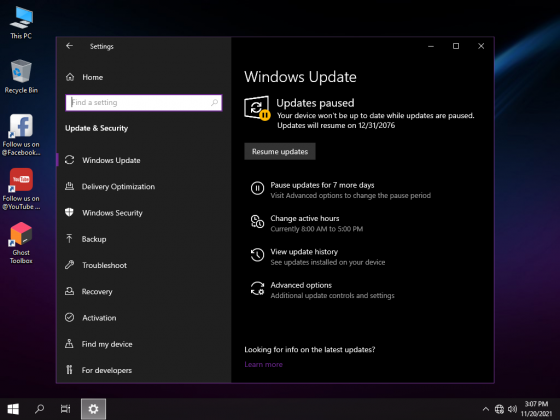Viewport: 560px width, 420px height.
Task: Show hidden tray icons chevron
Action: click(486, 409)
